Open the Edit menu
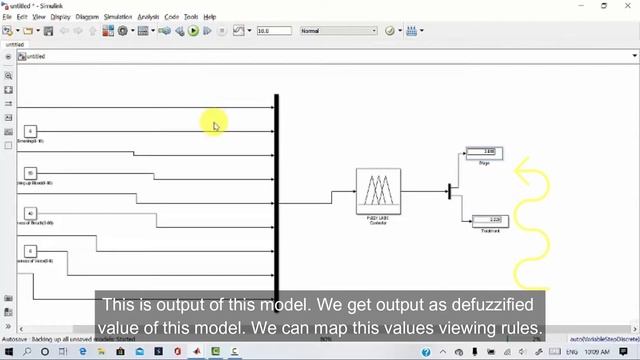 click(22, 17)
